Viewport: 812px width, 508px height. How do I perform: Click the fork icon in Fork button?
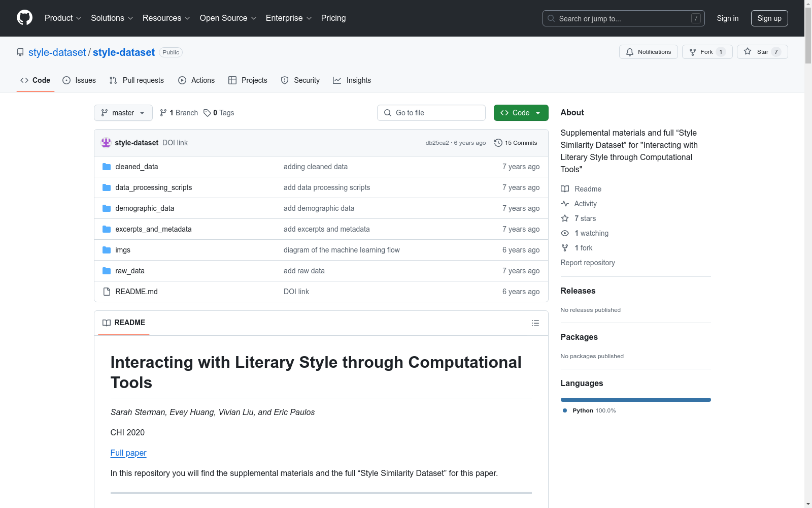pyautogui.click(x=693, y=52)
